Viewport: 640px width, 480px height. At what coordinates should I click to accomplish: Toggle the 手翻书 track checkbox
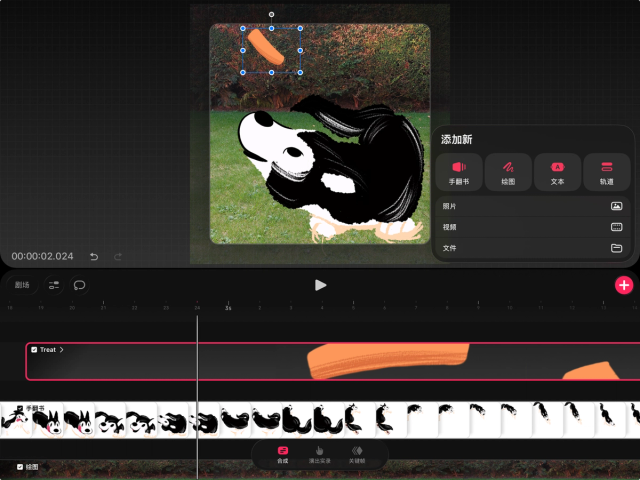(20, 408)
